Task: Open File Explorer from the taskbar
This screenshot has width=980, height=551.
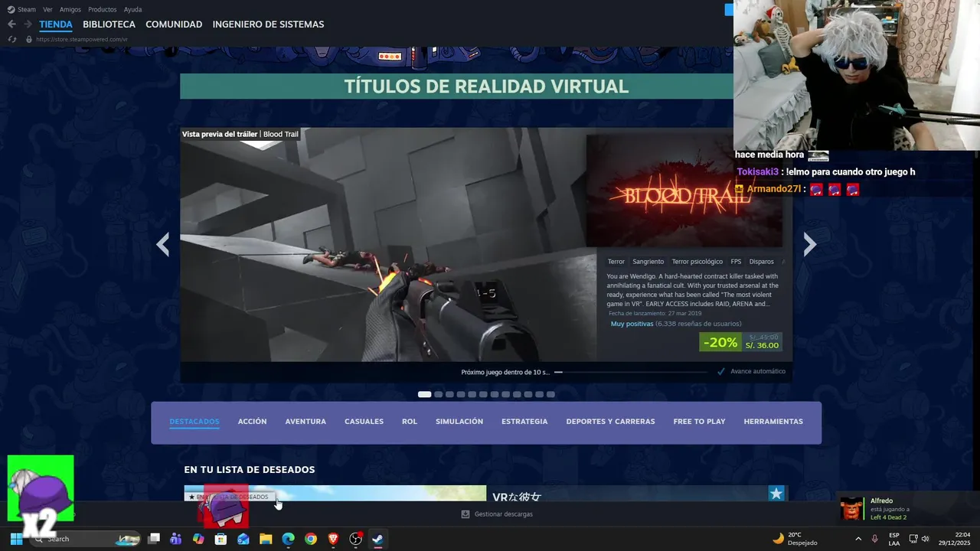Action: pos(266,539)
